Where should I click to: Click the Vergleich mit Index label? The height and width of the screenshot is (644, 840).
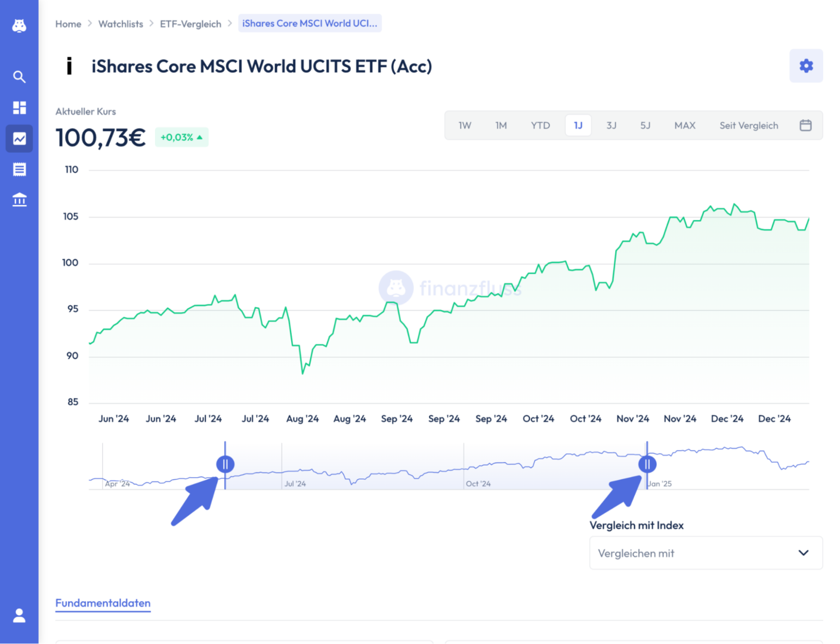click(637, 525)
